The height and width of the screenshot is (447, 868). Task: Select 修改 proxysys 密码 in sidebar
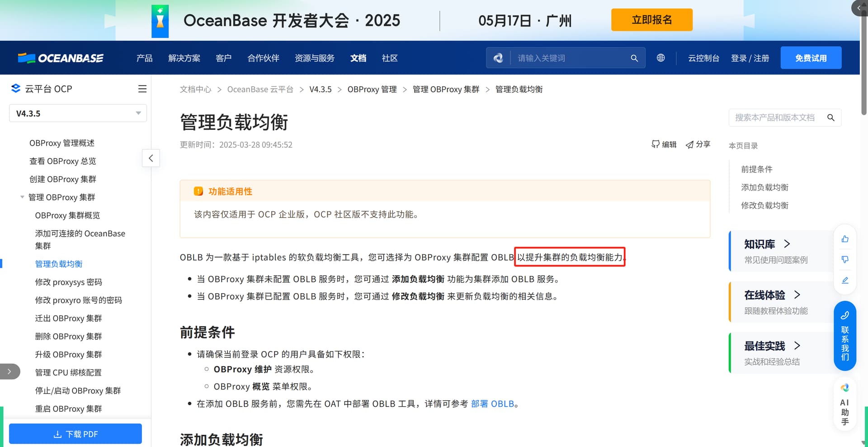point(68,282)
